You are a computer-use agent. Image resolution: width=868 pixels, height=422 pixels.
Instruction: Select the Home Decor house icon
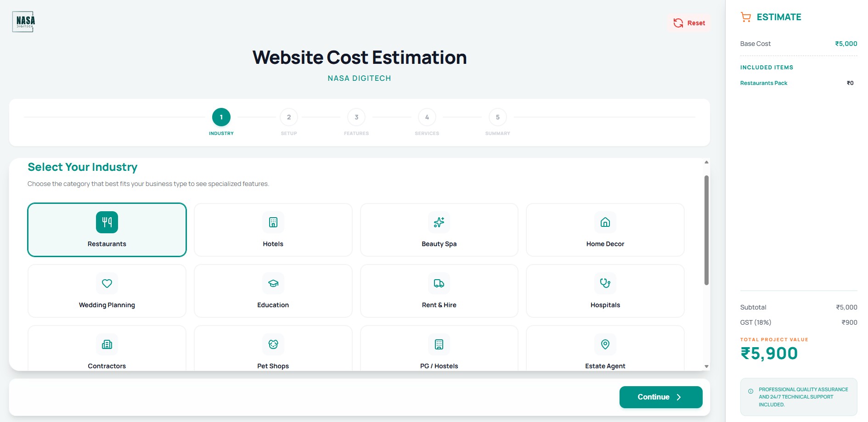[x=605, y=222]
